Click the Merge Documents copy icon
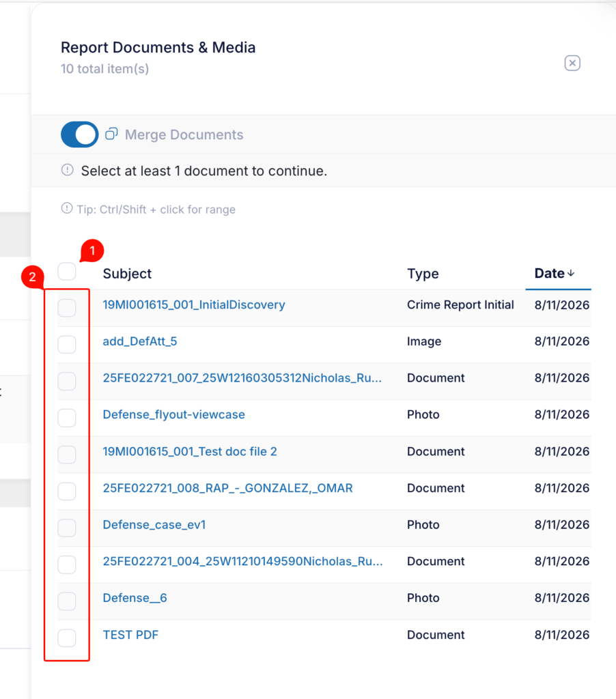 point(111,134)
